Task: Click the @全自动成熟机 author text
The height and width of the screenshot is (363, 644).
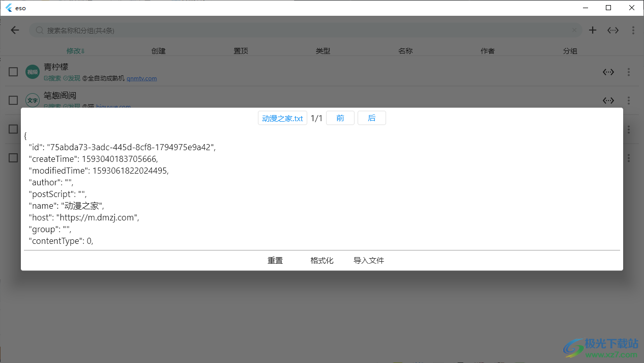Action: 103,78
